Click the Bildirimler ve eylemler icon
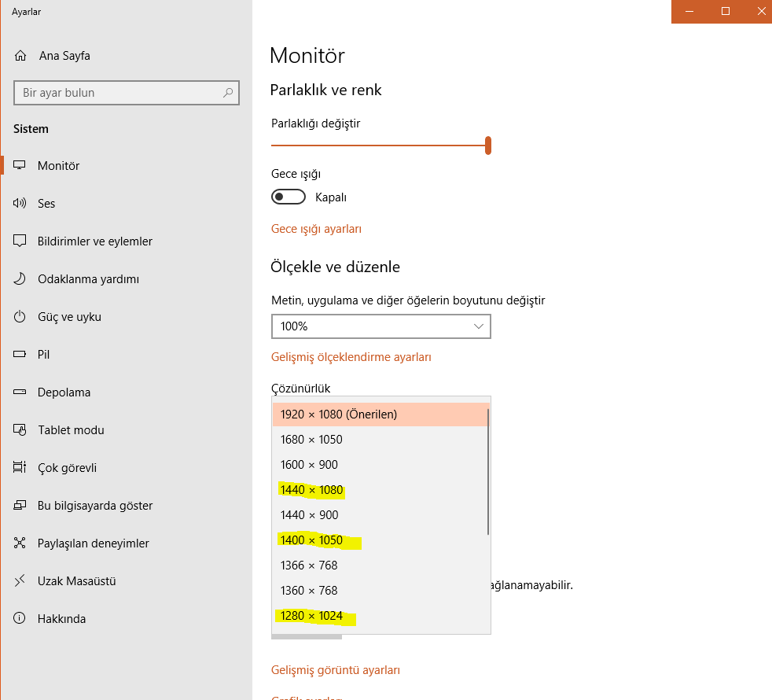Image resolution: width=772 pixels, height=700 pixels. point(20,241)
